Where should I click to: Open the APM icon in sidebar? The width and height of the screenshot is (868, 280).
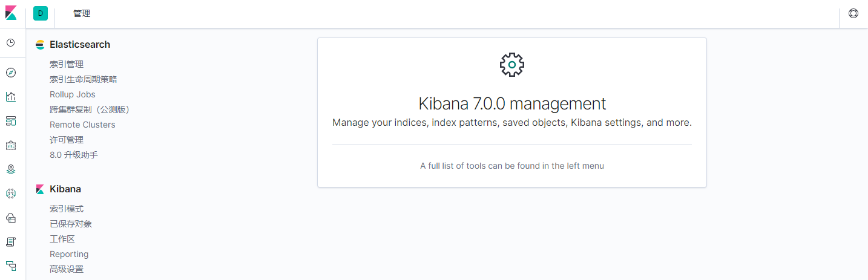coord(11,265)
